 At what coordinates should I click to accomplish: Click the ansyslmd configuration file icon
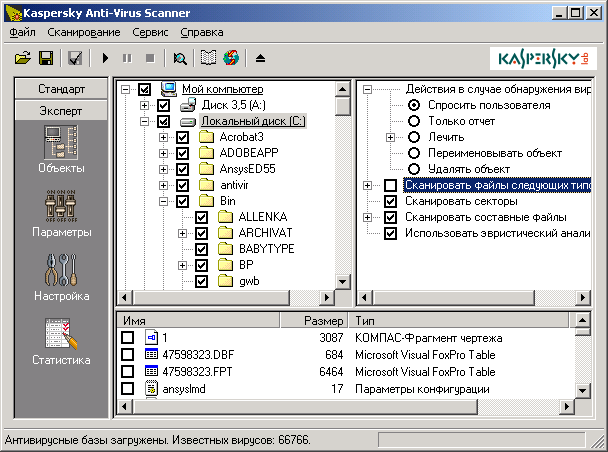151,388
